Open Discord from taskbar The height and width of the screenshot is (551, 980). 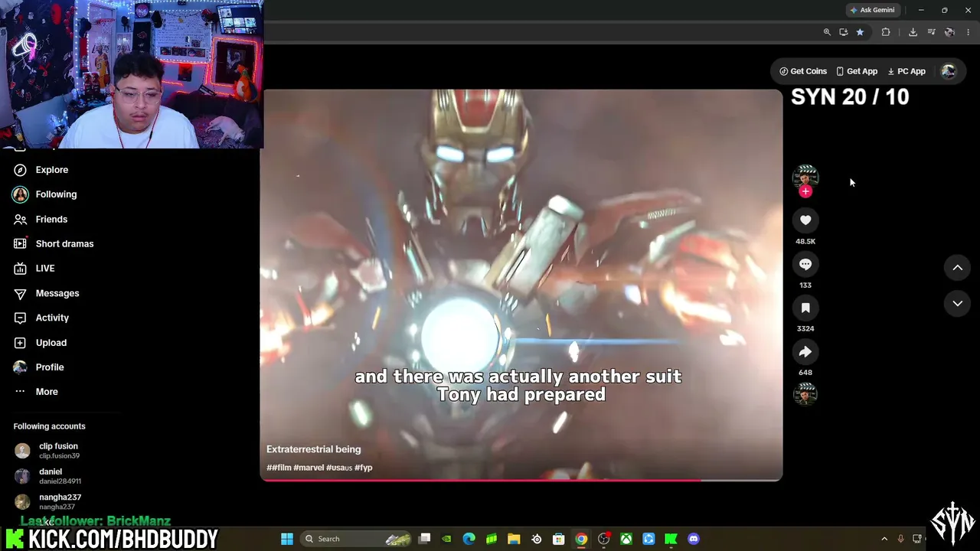(694, 539)
